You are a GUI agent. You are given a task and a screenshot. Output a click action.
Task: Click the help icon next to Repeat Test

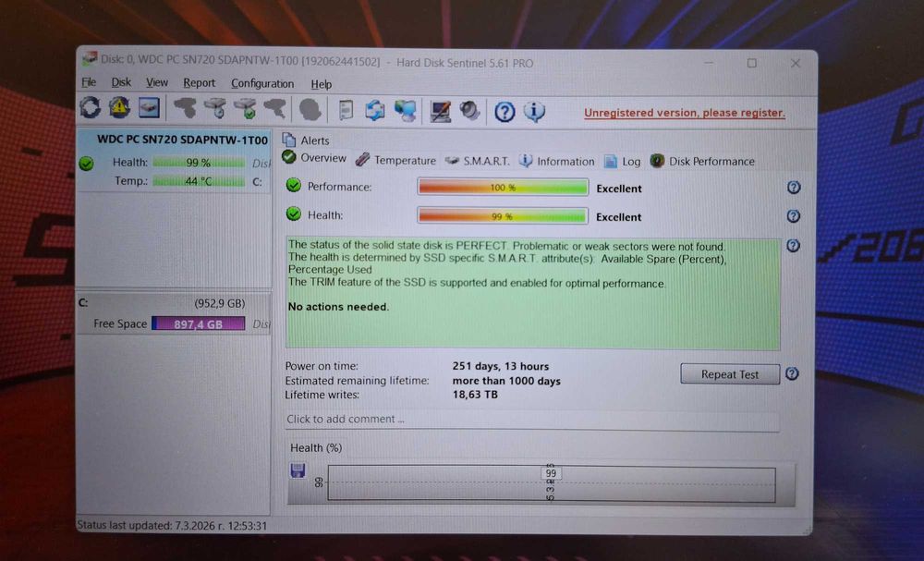click(792, 373)
